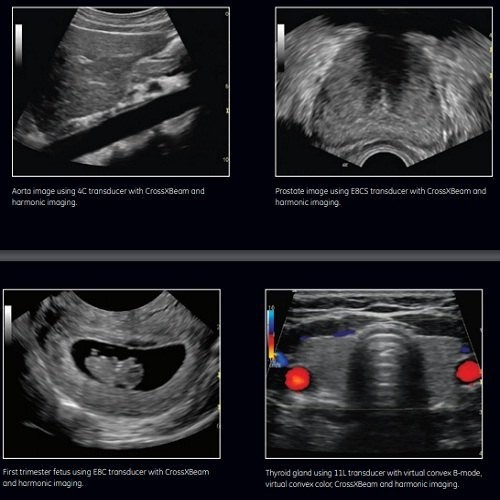Click the right red Doppler vessel in thyroid scan

pyautogui.click(x=468, y=371)
